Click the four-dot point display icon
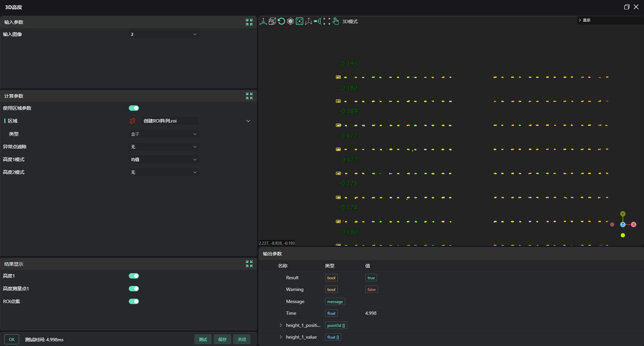 coord(327,21)
